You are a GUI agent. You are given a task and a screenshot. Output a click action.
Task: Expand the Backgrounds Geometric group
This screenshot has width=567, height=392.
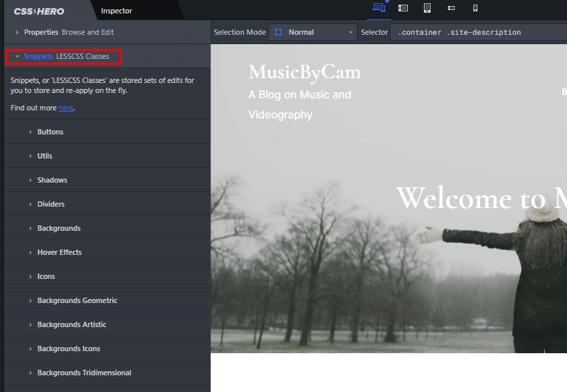(77, 300)
